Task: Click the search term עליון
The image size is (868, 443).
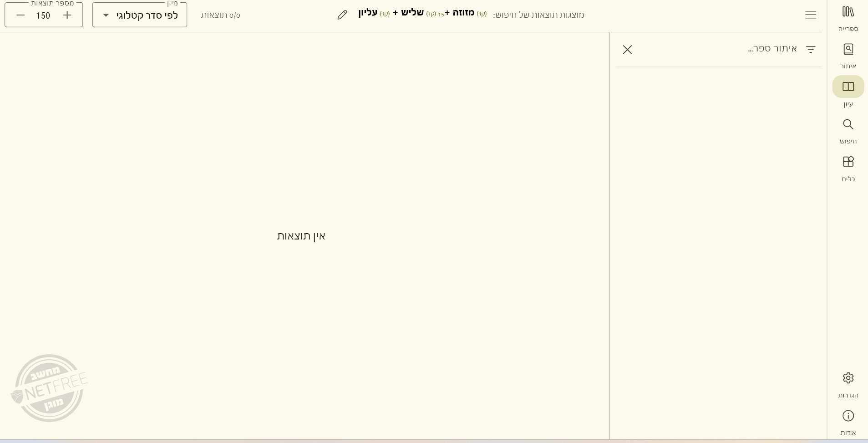Action: point(368,13)
